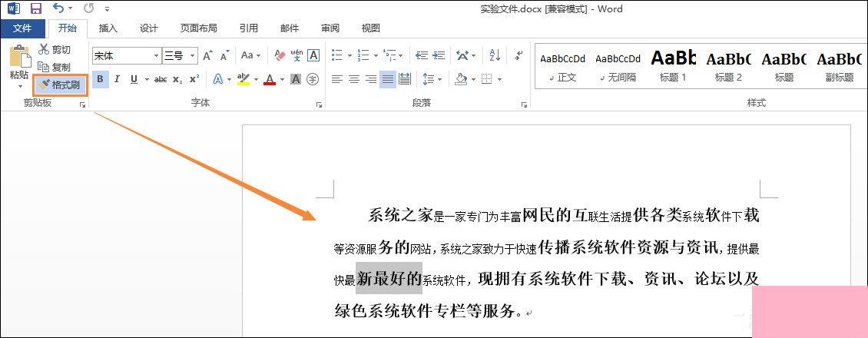Screen dimensions: 868x338
Task: Apply the character border icon
Action: click(313, 55)
